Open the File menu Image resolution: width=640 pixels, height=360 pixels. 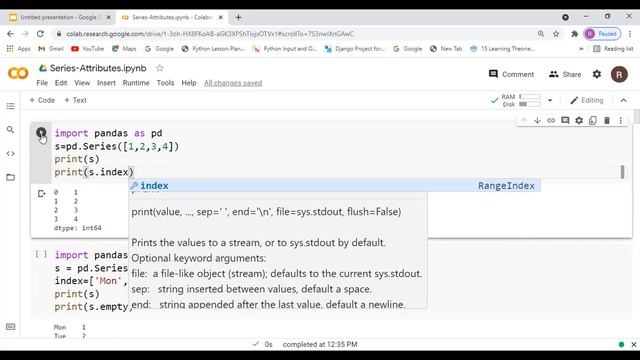tap(42, 83)
